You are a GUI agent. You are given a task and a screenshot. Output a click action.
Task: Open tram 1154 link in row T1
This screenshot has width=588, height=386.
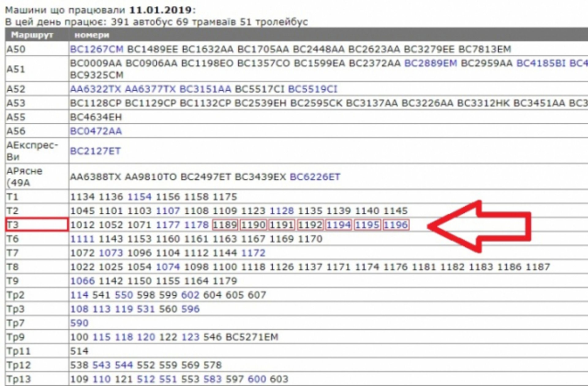point(139,197)
